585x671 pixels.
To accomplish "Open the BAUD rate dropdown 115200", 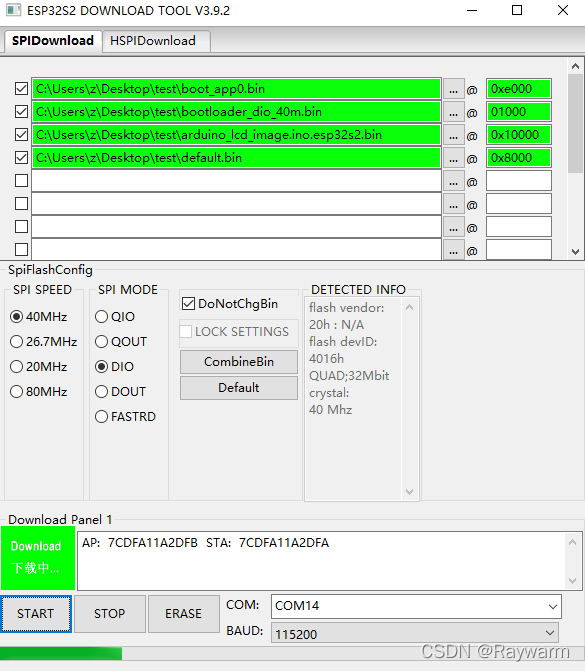I will coord(414,633).
